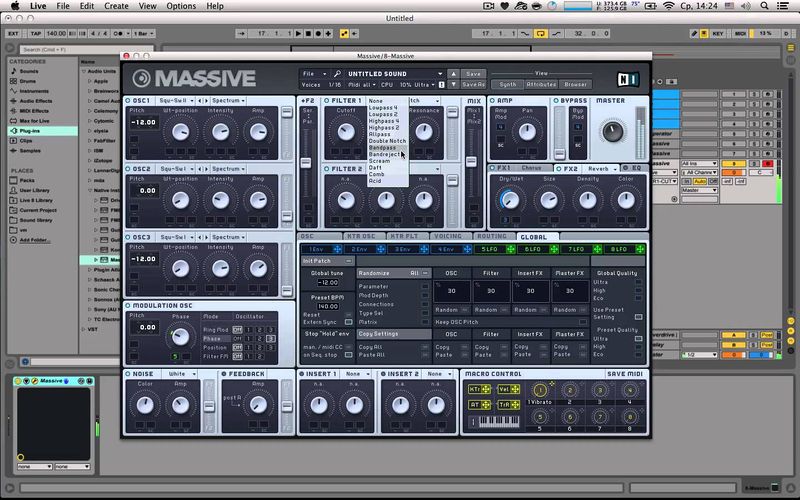Click the Massive logo icon

coord(141,79)
